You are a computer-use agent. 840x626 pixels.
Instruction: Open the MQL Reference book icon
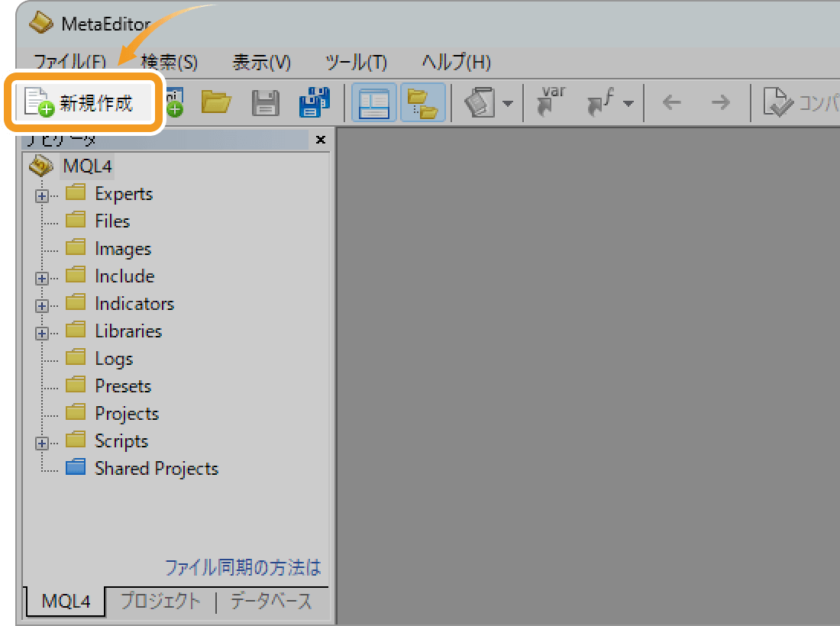pyautogui.click(x=480, y=102)
